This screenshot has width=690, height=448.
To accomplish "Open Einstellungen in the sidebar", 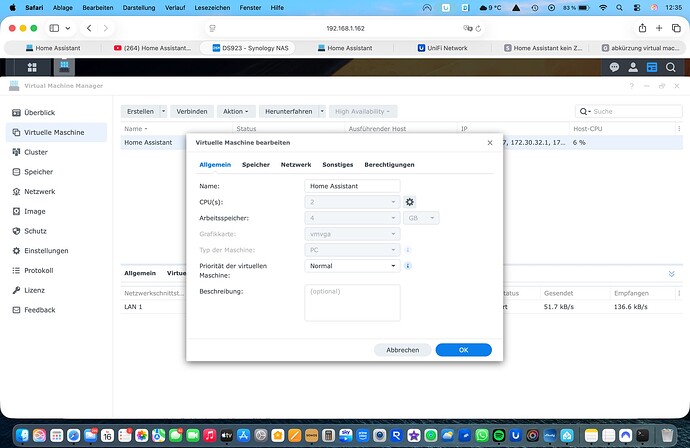I will [46, 251].
